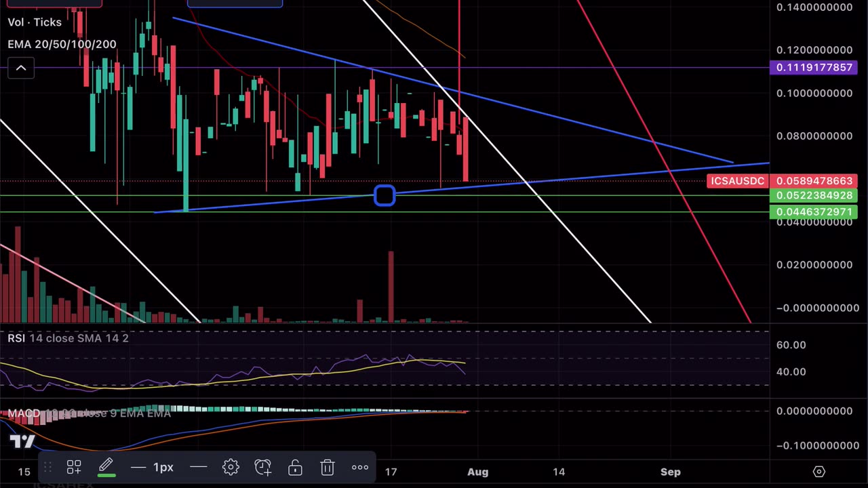Lock the selected trendline with padlock icon
This screenshot has width=868, height=488.
pos(295,467)
